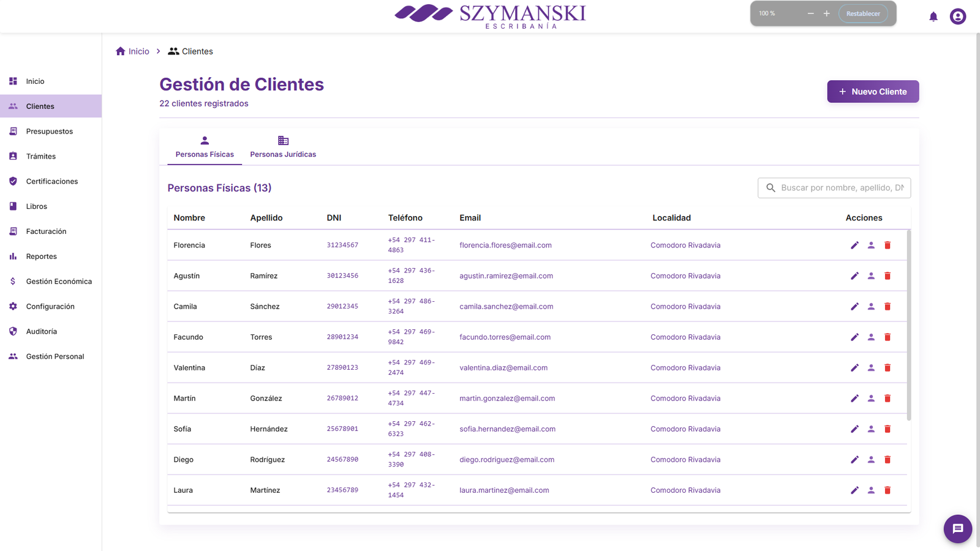Image resolution: width=980 pixels, height=551 pixels.
Task: Click the notifications bell icon
Action: point(933,17)
